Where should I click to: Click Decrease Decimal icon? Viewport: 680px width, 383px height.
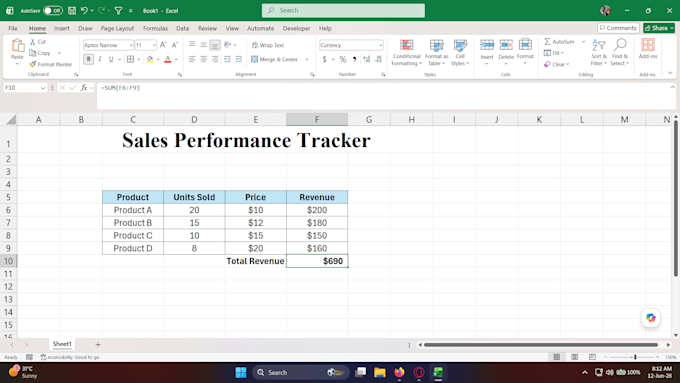tap(379, 59)
